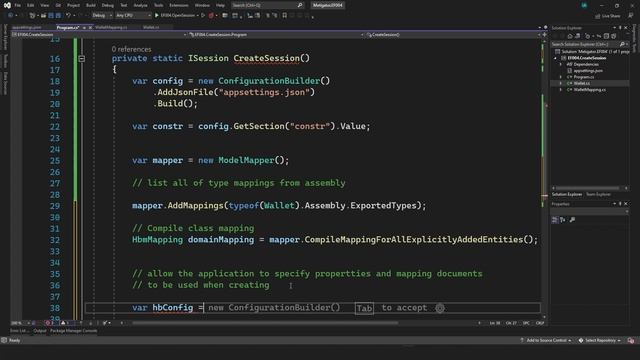Image resolution: width=640 pixels, height=360 pixels.
Task: Open the Window menu
Action: click(202, 5)
